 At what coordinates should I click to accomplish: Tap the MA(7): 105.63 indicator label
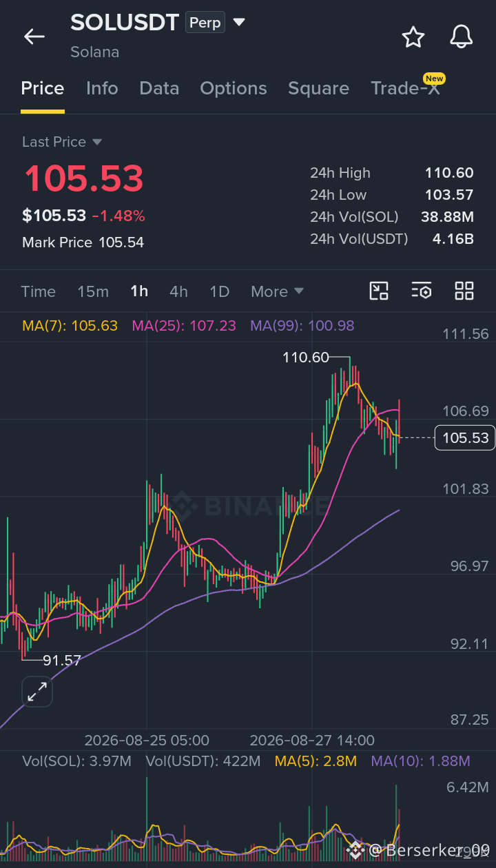[70, 326]
